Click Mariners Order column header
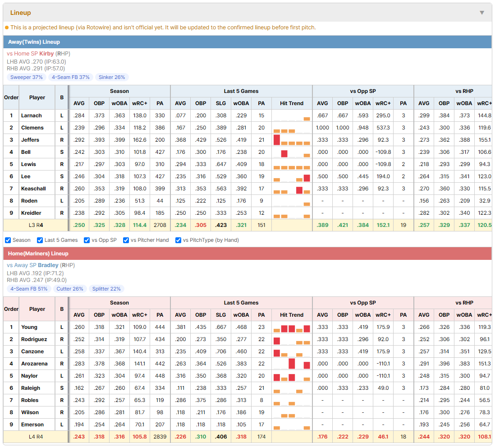Viewport: 495px width, 448px height. (11, 309)
